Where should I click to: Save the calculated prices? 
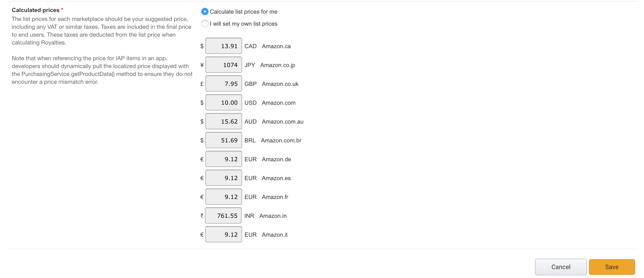(x=612, y=267)
